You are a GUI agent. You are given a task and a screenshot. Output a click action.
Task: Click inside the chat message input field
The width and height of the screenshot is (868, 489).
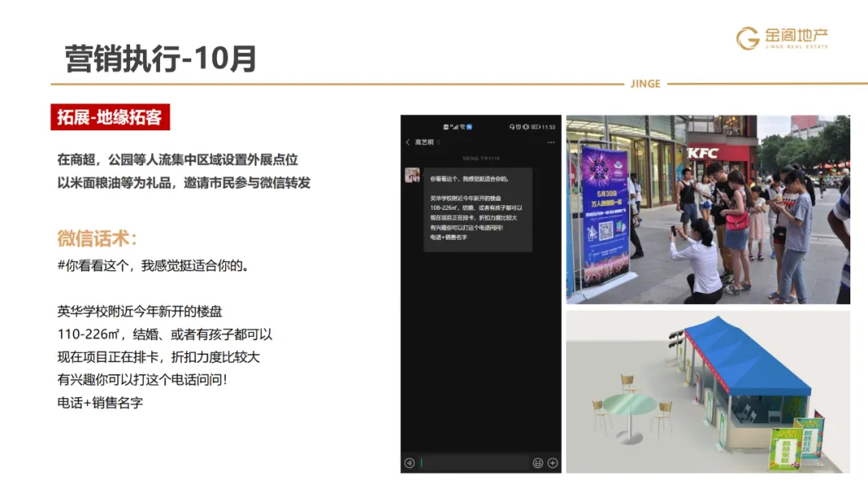(475, 462)
